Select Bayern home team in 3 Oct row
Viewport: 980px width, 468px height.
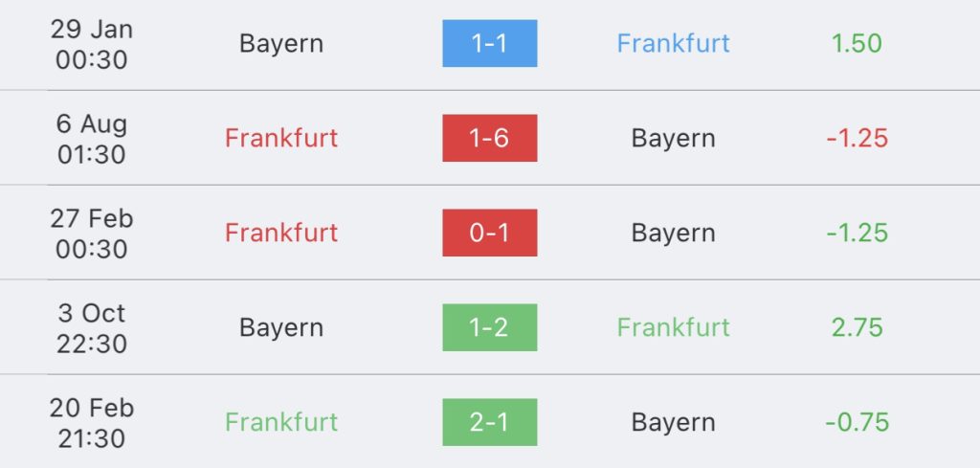(x=281, y=328)
